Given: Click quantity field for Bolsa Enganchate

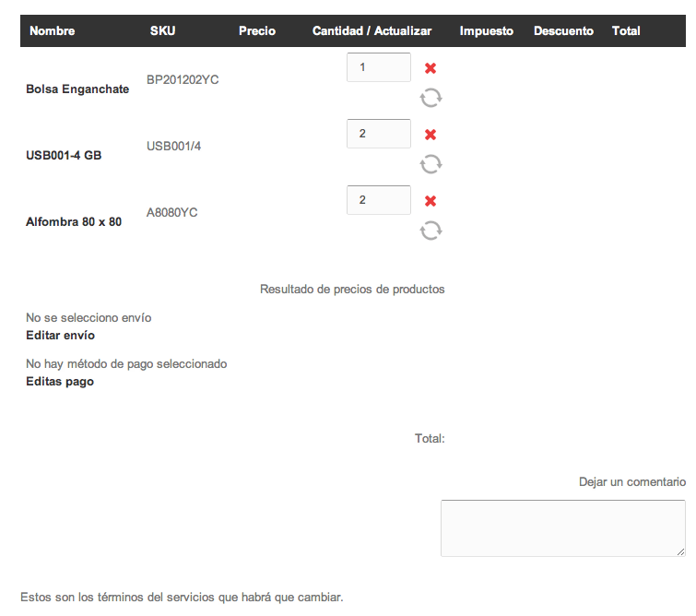Looking at the screenshot, I should (379, 67).
